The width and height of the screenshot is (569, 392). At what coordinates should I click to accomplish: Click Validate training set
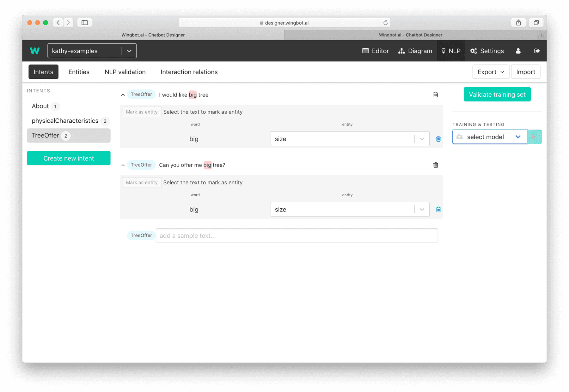pos(497,94)
